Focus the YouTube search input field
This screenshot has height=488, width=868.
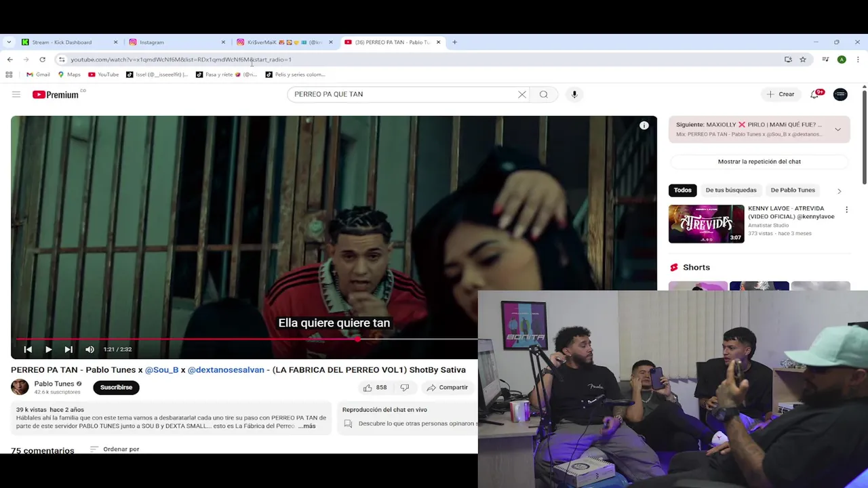403,94
